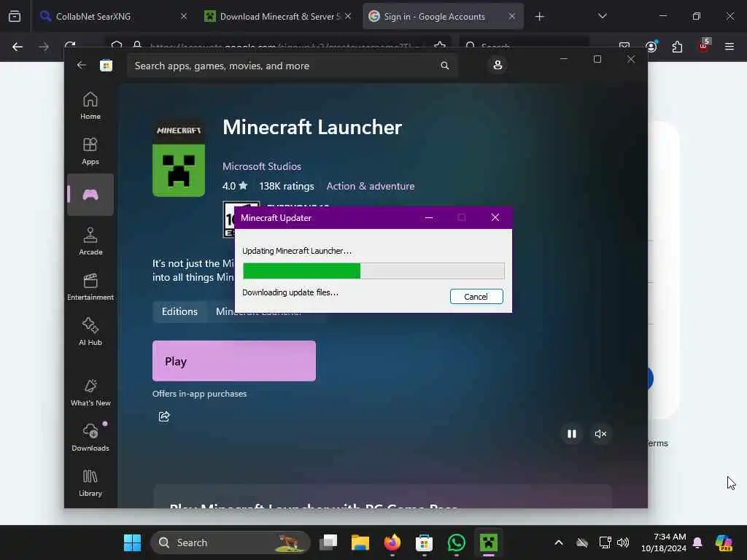
Task: Click the taskbar Search box
Action: pos(231,542)
